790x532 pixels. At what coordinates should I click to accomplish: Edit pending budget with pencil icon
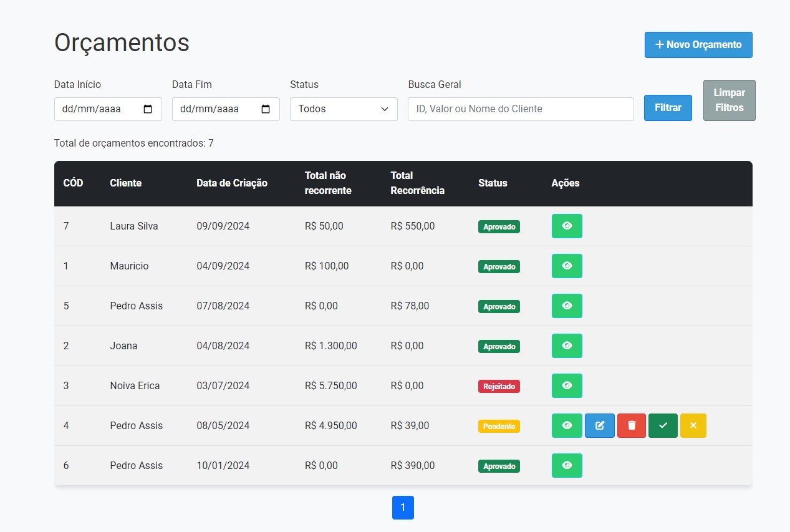pyautogui.click(x=599, y=425)
